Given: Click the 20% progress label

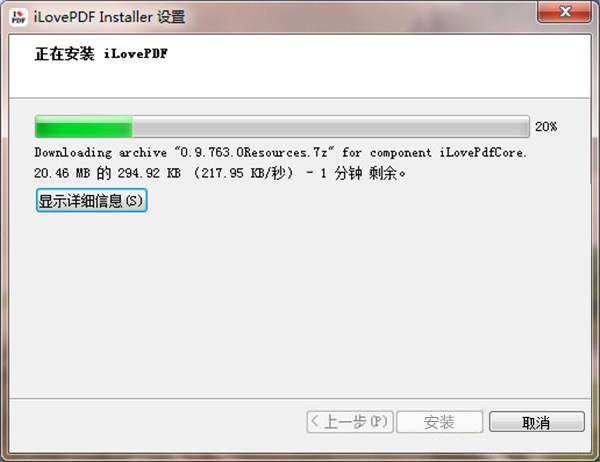Looking at the screenshot, I should coord(546,127).
